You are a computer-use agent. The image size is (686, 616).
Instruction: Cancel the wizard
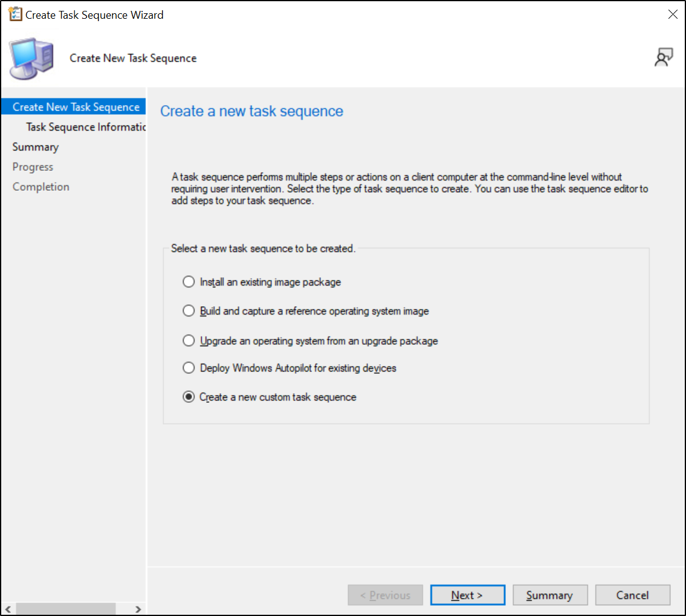pyautogui.click(x=632, y=595)
